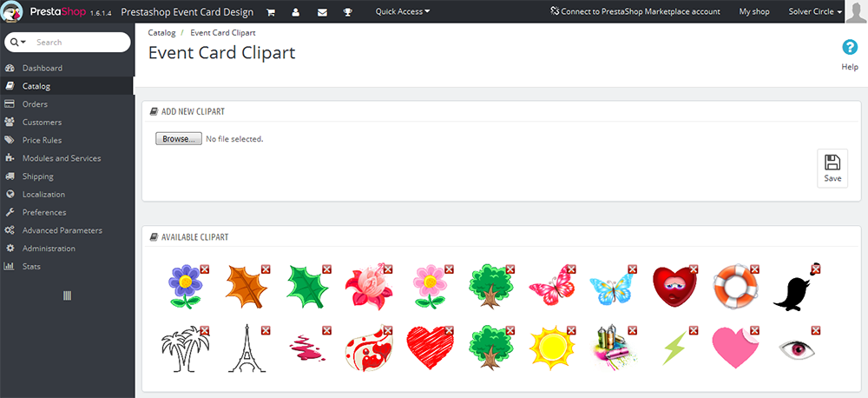Viewport: 868px width, 398px height.
Task: Select the green lightning bolt thumbnail
Action: click(674, 348)
